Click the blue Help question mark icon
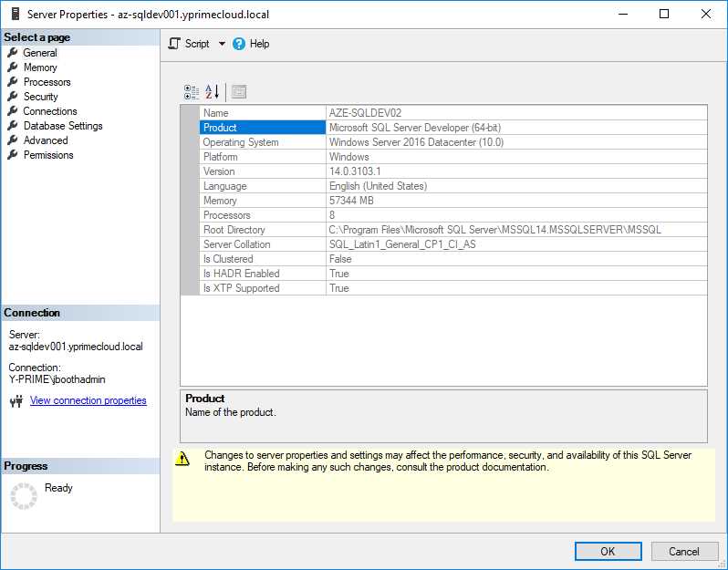 click(x=239, y=44)
